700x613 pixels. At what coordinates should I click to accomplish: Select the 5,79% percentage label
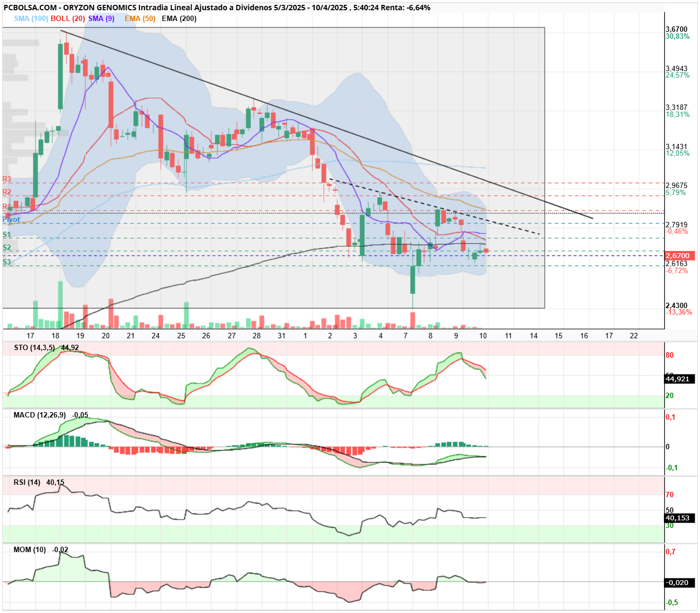click(x=676, y=192)
